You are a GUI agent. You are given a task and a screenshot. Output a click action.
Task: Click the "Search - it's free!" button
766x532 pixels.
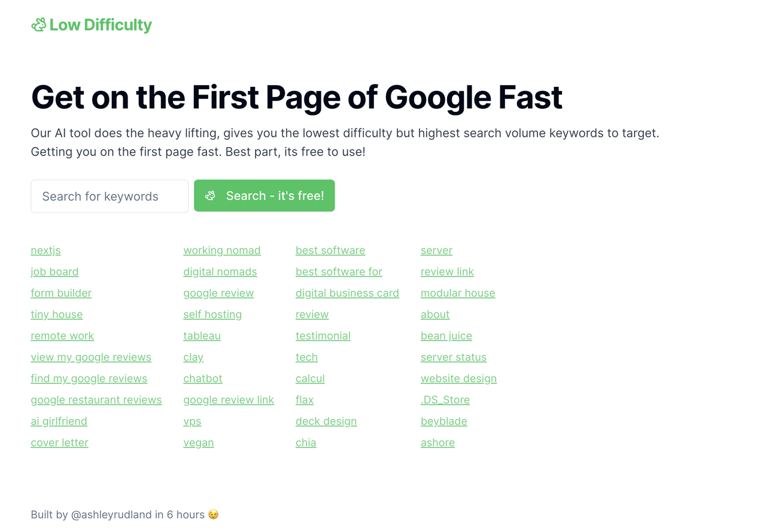coord(265,196)
